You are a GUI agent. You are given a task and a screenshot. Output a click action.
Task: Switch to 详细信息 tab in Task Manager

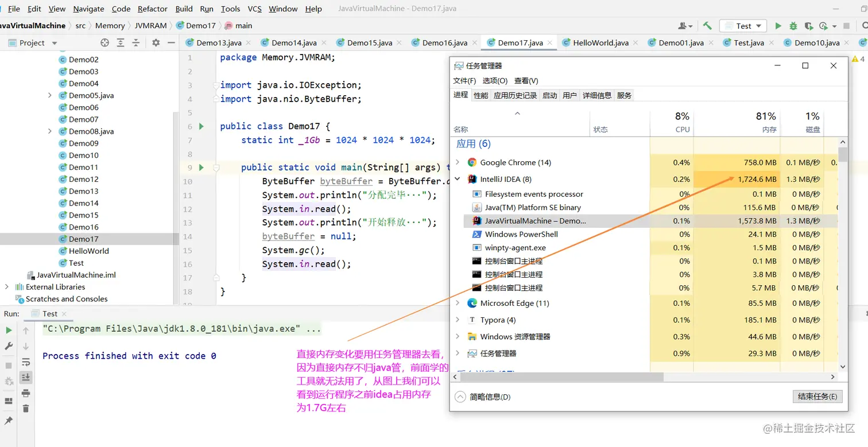point(597,95)
